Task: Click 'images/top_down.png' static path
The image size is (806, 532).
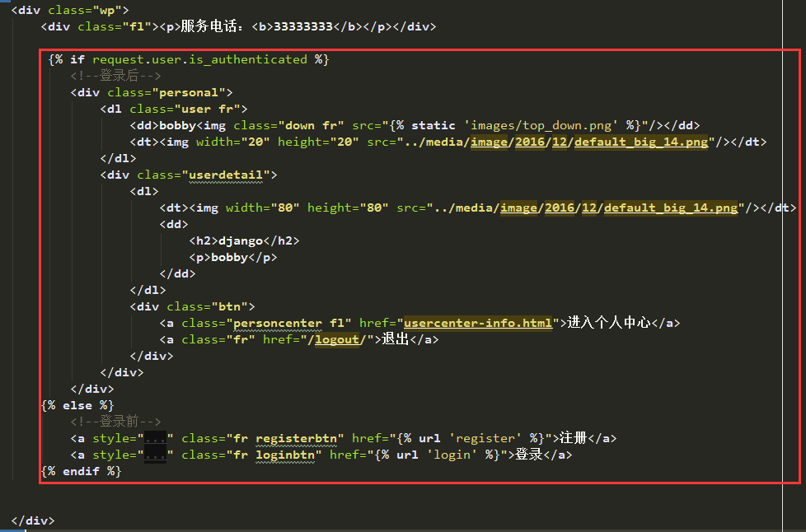Action: (x=541, y=125)
